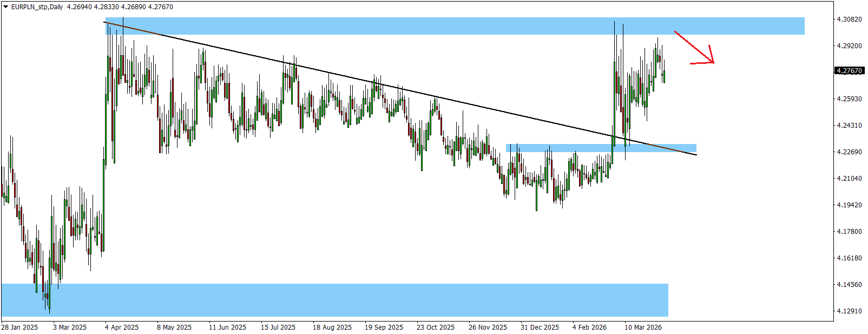Image resolution: width=868 pixels, height=334 pixels.
Task: Click the 4.19420 price scale label
Action: [x=849, y=205]
